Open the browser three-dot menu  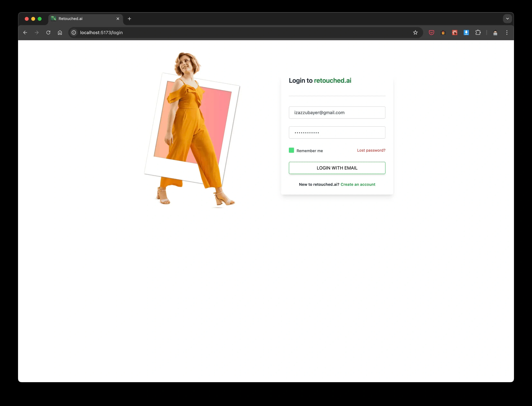click(x=507, y=33)
